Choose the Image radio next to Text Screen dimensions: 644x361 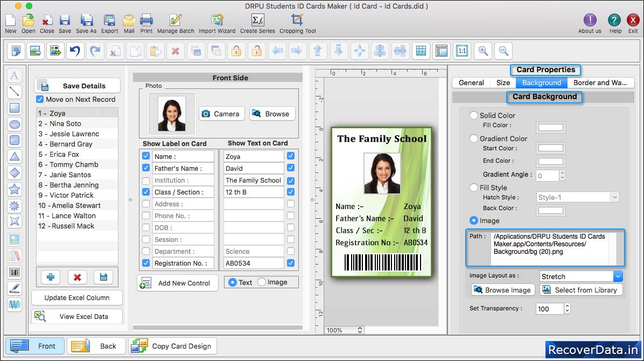pyautogui.click(x=262, y=282)
